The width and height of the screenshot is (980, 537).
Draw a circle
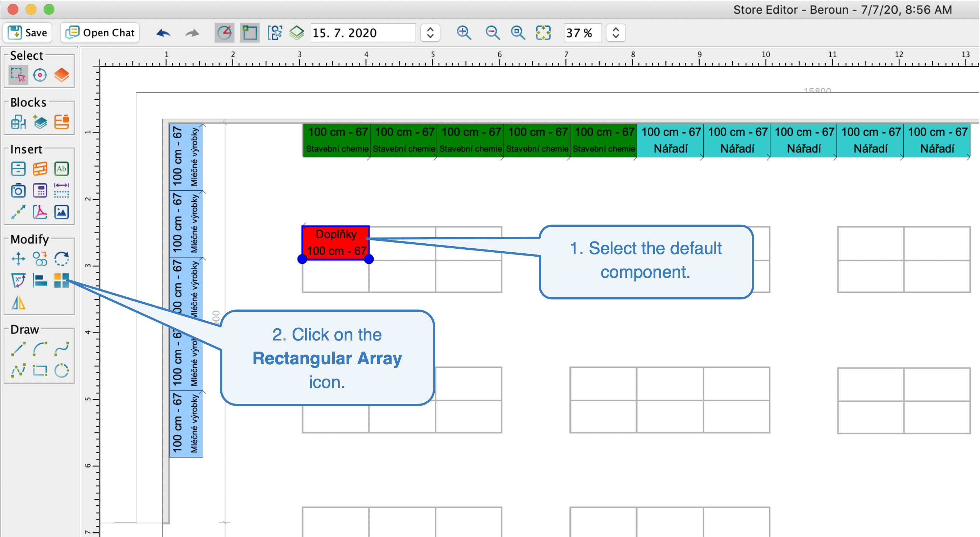coord(61,370)
